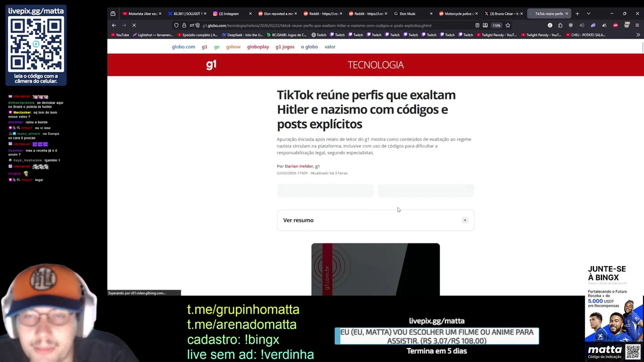Open the 110% zoom level indicator
Viewport: 644px width, 362px height.
(x=497, y=25)
